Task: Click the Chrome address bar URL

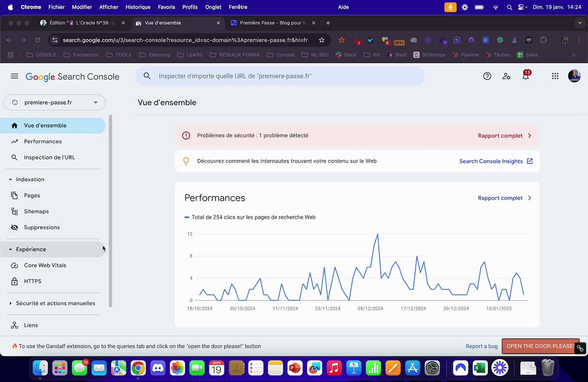Action: [x=185, y=40]
